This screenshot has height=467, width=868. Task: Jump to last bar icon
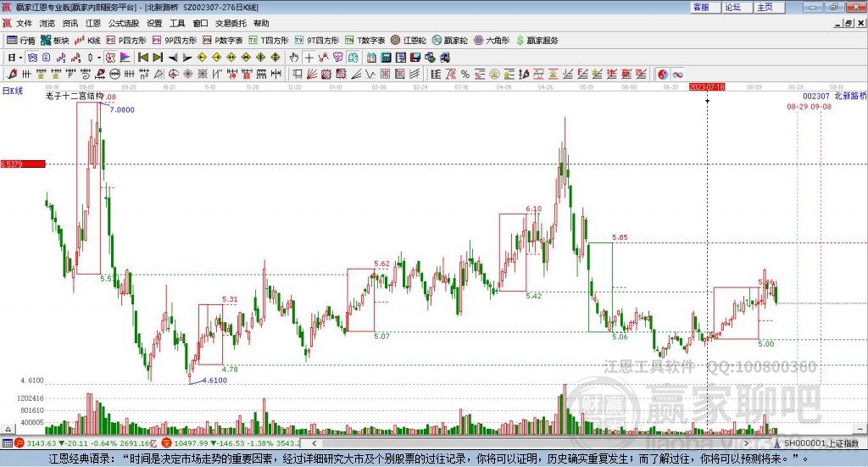(x=157, y=58)
